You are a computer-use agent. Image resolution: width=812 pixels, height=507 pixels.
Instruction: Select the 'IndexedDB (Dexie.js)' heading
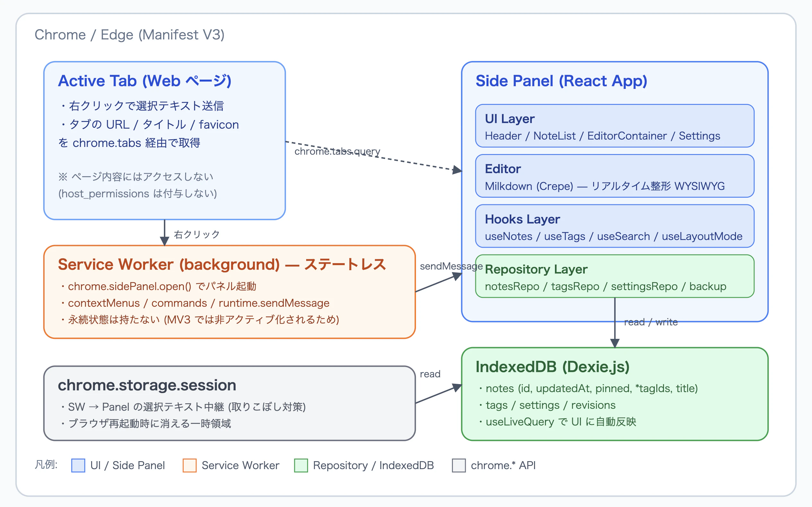click(x=552, y=367)
